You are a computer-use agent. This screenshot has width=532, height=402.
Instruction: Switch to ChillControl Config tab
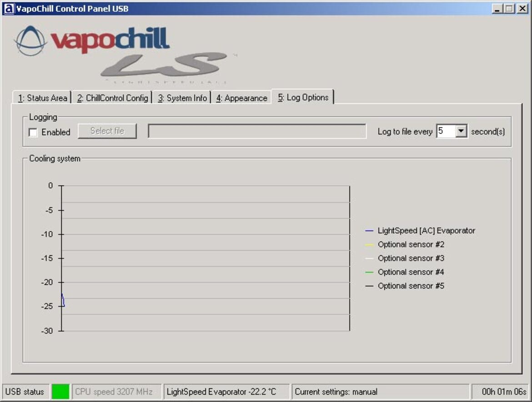click(x=112, y=98)
